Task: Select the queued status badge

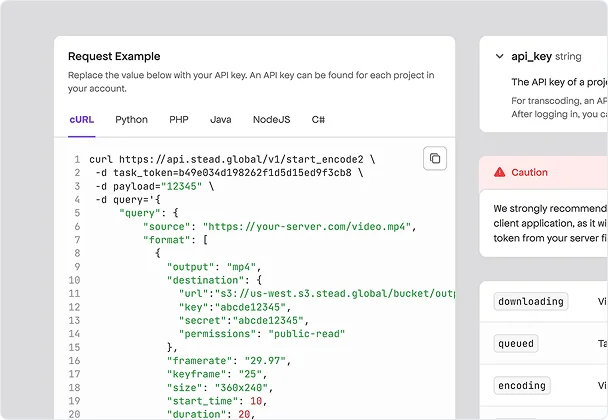Action: 515,343
